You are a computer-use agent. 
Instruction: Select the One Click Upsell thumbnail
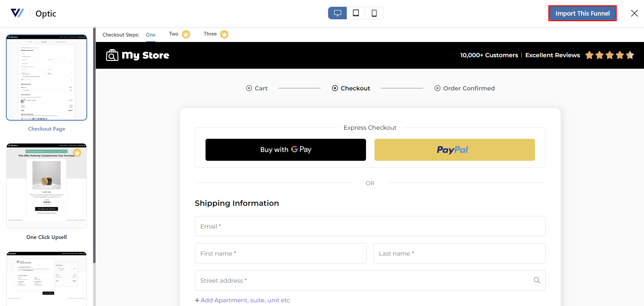pyautogui.click(x=46, y=185)
